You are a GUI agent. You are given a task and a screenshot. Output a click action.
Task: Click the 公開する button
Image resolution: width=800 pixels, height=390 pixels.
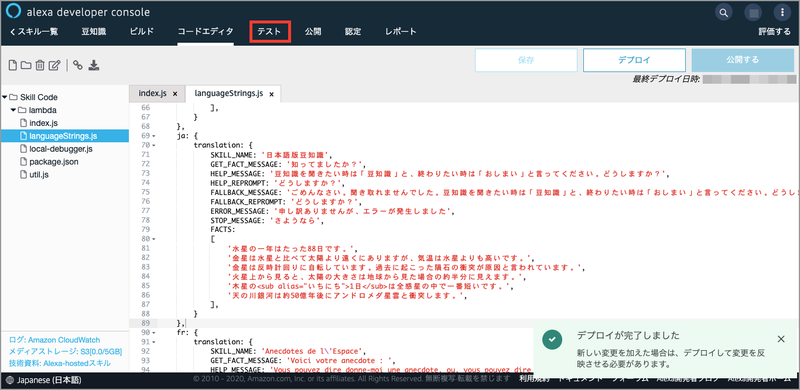pyautogui.click(x=742, y=60)
